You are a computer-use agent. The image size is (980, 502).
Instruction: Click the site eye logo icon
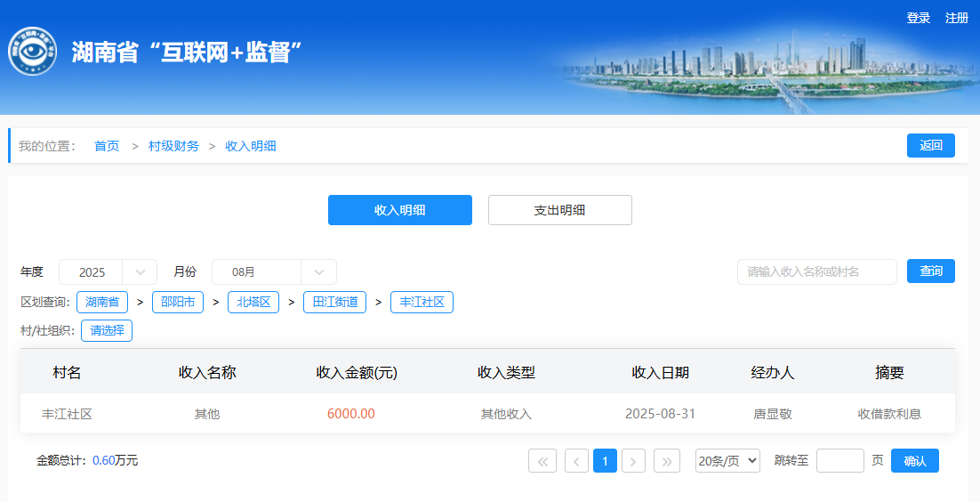(x=33, y=53)
